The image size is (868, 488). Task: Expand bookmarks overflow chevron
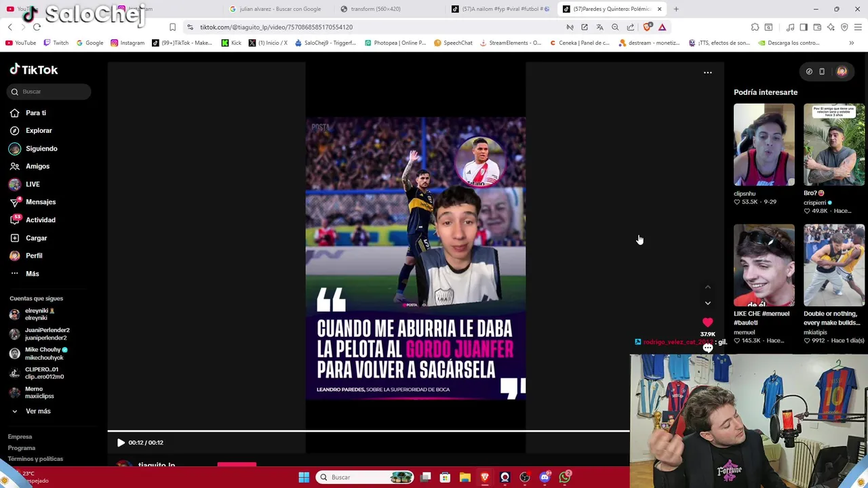coord(851,43)
